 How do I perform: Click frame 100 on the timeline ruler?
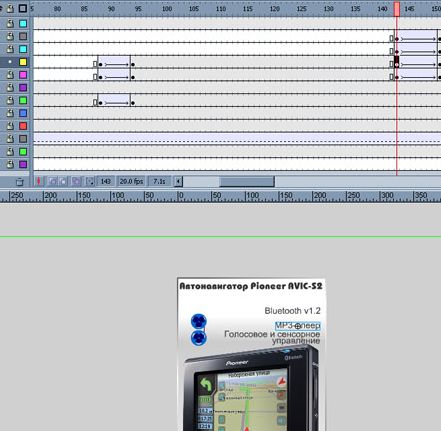[167, 9]
